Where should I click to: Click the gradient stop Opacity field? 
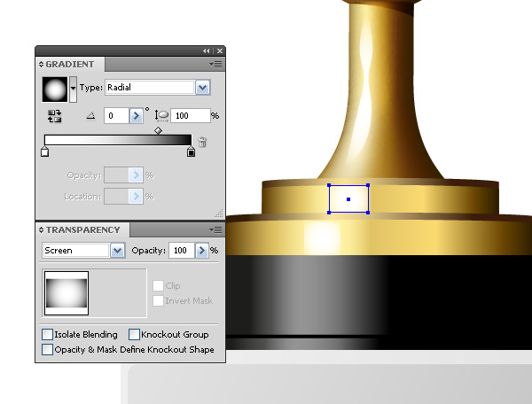(x=116, y=175)
